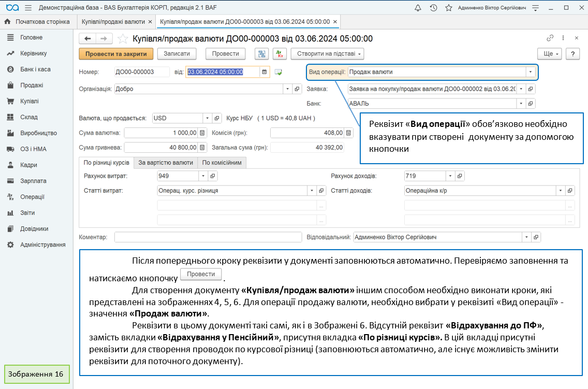Open notifications bell icon

click(x=418, y=8)
